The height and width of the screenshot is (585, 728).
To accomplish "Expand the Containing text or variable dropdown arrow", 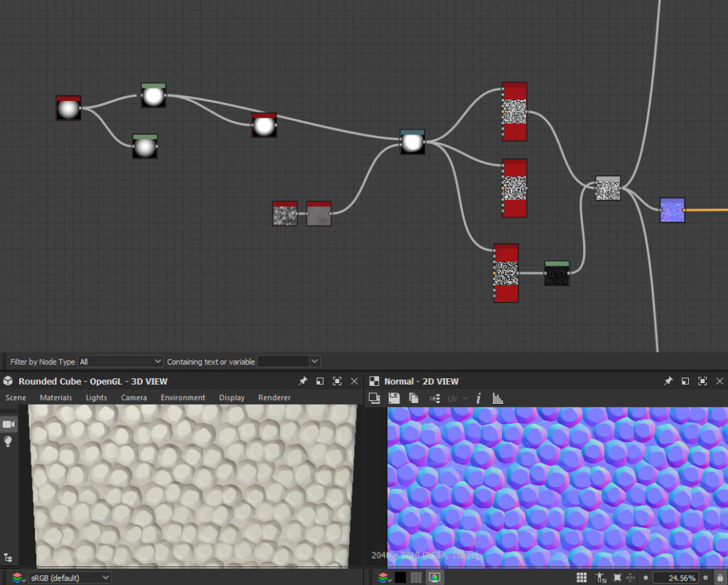I will pyautogui.click(x=315, y=361).
